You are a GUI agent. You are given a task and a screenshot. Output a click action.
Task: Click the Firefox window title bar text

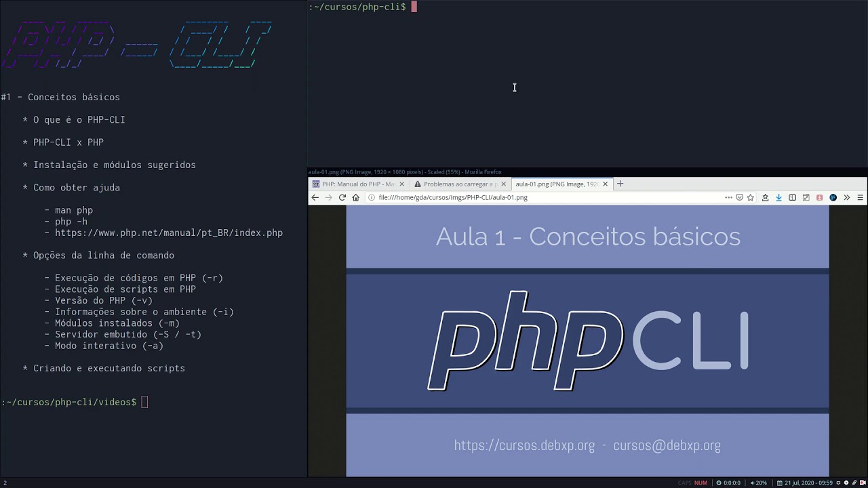coord(405,172)
